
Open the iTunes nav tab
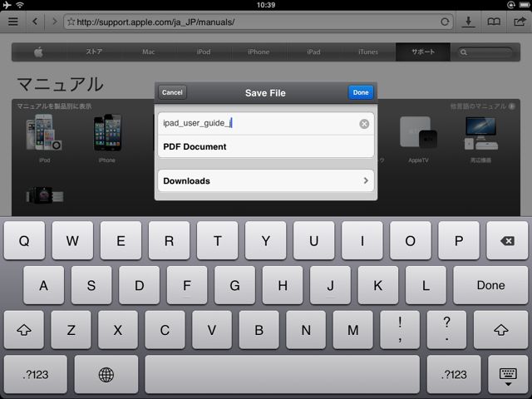pyautogui.click(x=368, y=52)
